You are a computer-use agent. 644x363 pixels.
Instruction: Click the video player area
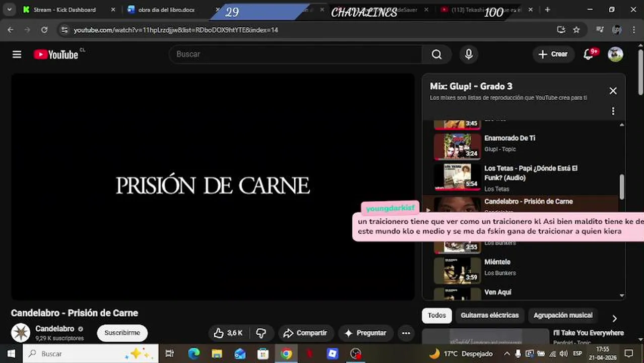[213, 187]
